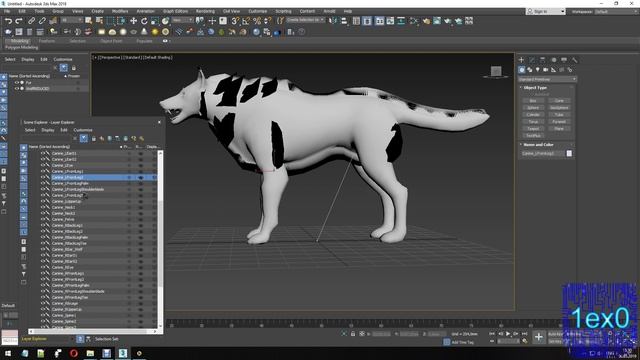Click the Play Animation button

coord(508,334)
